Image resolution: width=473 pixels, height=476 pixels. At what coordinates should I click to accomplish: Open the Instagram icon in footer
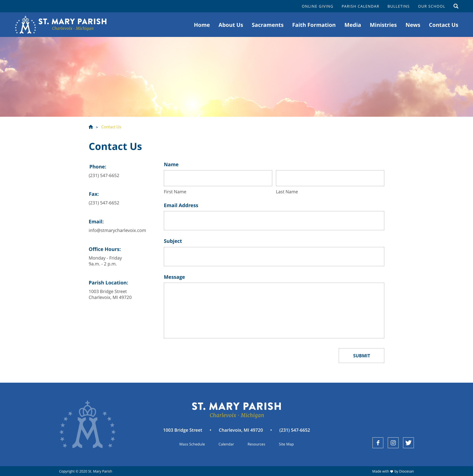click(393, 443)
